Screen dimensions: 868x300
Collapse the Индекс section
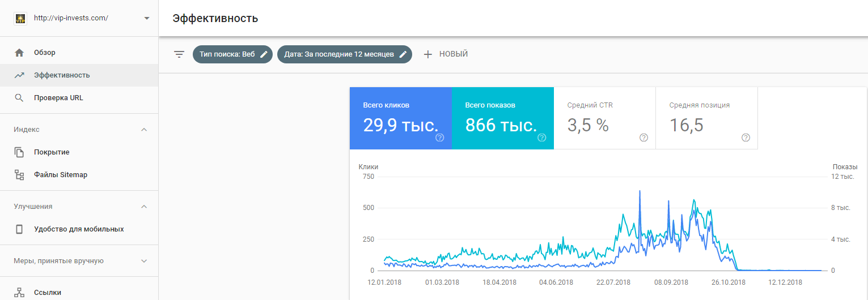pyautogui.click(x=144, y=130)
